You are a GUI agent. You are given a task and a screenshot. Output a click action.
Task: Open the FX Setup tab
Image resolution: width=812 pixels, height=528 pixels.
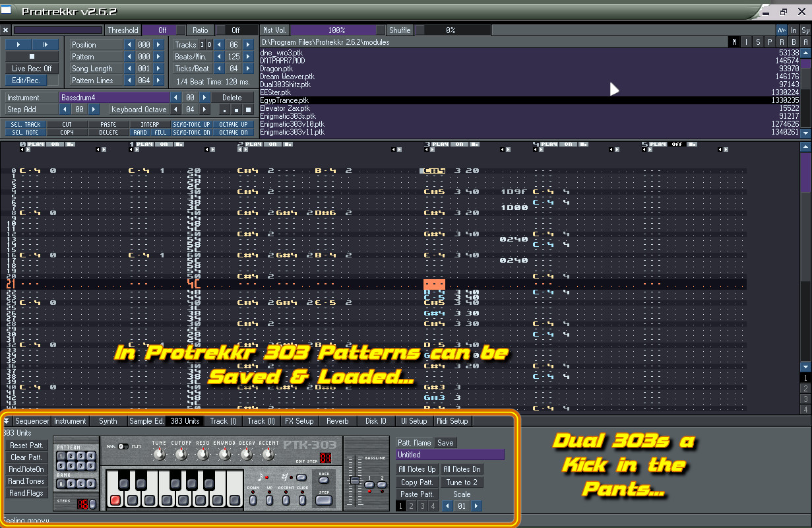pyautogui.click(x=299, y=421)
